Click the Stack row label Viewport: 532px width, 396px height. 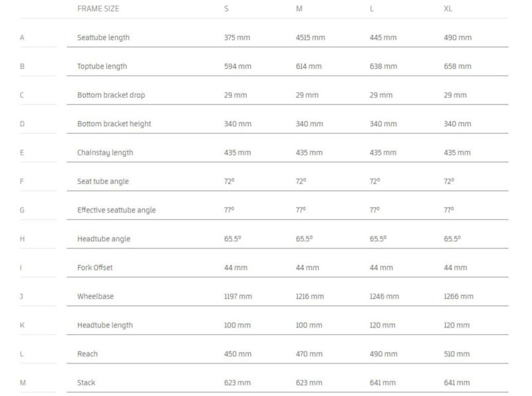(x=86, y=383)
